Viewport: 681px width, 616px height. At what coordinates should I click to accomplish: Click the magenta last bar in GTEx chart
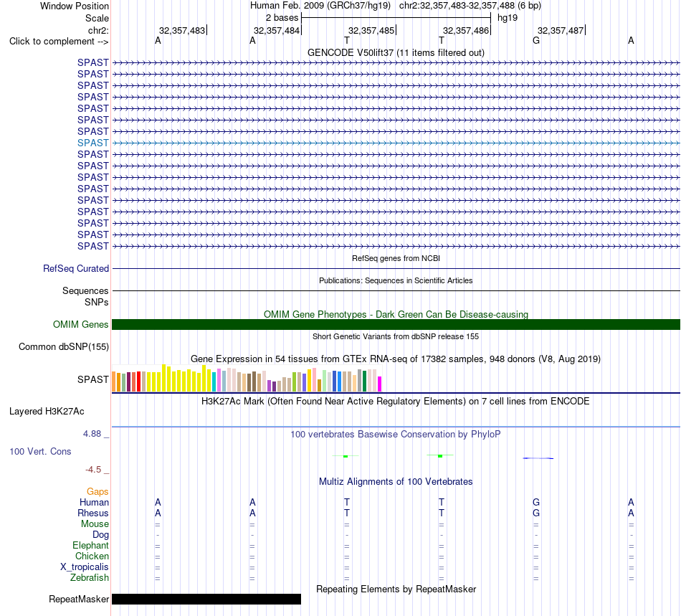[x=380, y=384]
